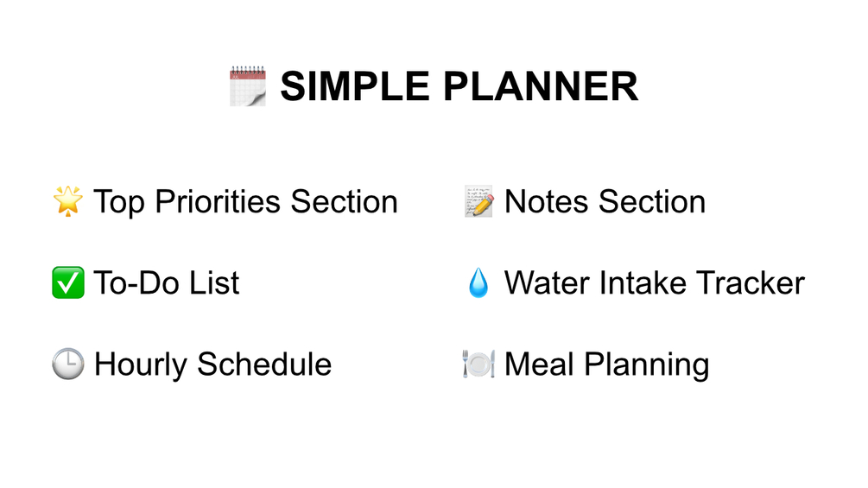Click the word Meal
The height and width of the screenshot is (488, 868).
tap(540, 364)
